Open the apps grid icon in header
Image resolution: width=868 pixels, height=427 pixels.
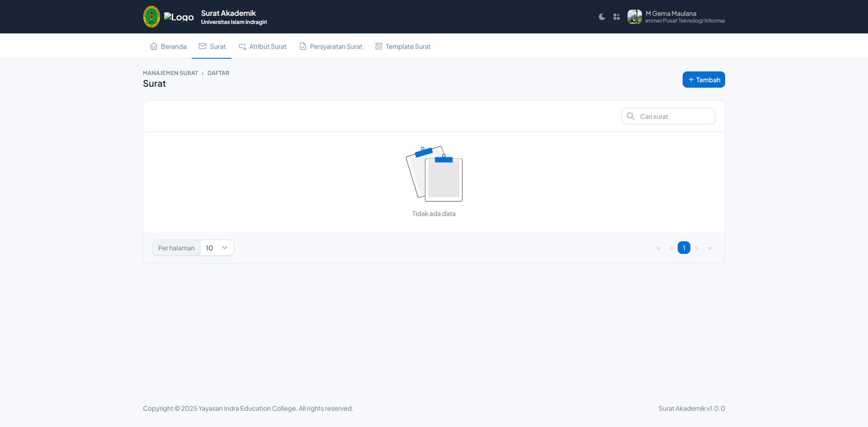616,17
